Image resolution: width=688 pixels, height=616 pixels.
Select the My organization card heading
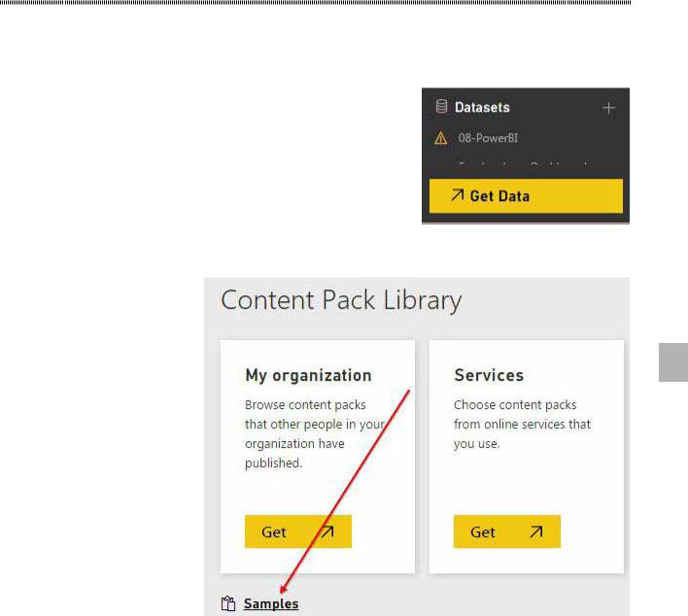308,376
